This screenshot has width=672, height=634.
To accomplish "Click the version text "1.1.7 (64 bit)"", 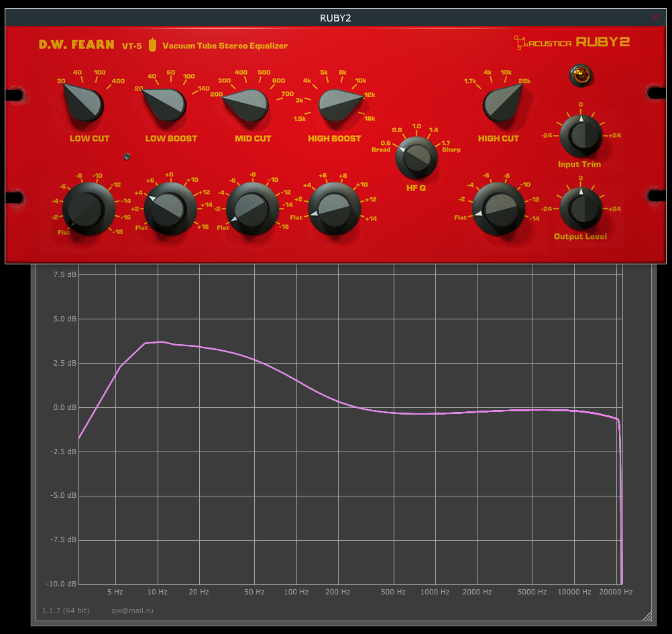I will 66,611.
